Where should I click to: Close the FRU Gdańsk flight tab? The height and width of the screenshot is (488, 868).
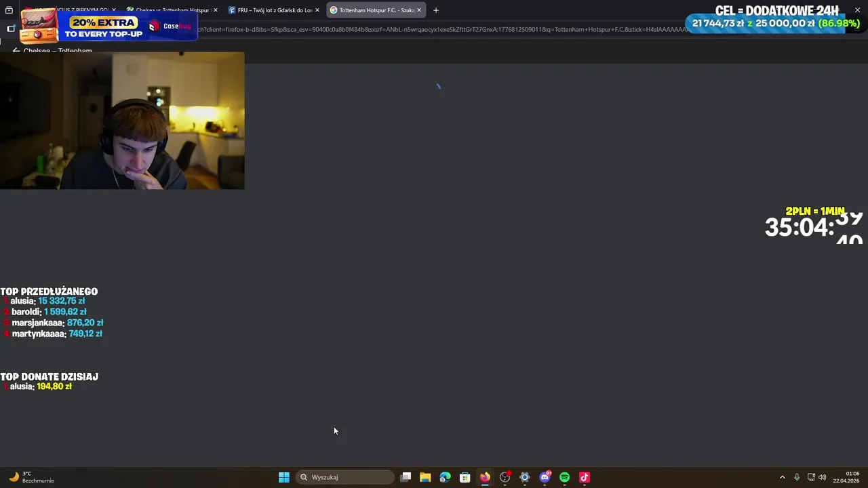coord(317,10)
